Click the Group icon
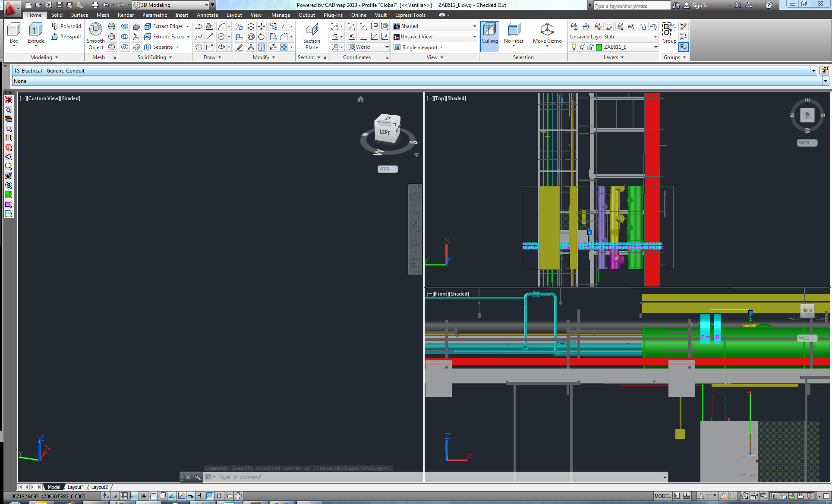Viewport: 832px width, 504px height. (669, 34)
